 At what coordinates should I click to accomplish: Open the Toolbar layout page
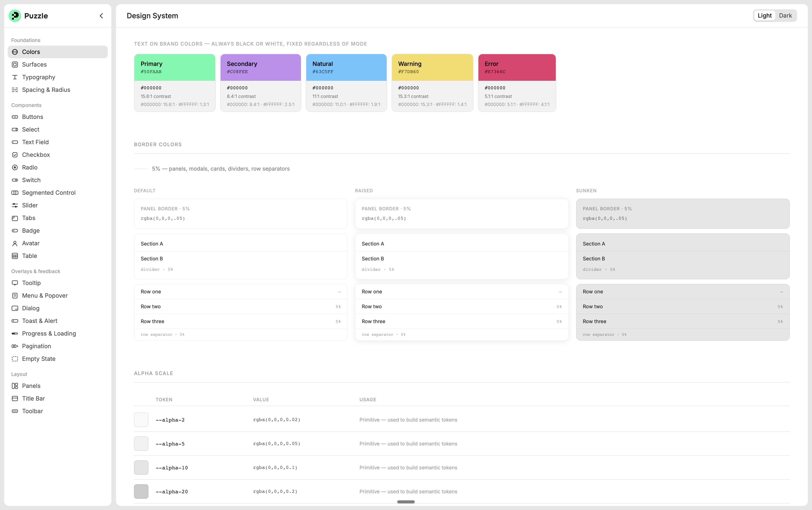(58, 411)
